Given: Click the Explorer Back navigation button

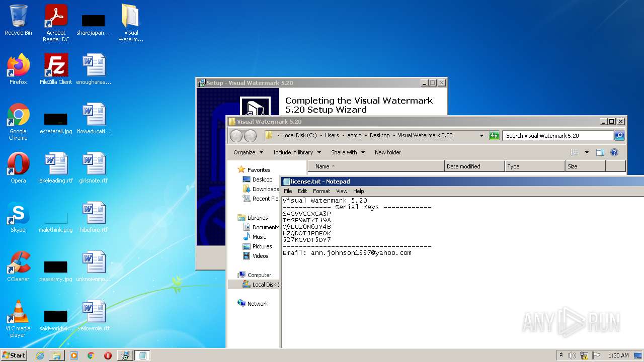Looking at the screenshot, I should [236, 136].
